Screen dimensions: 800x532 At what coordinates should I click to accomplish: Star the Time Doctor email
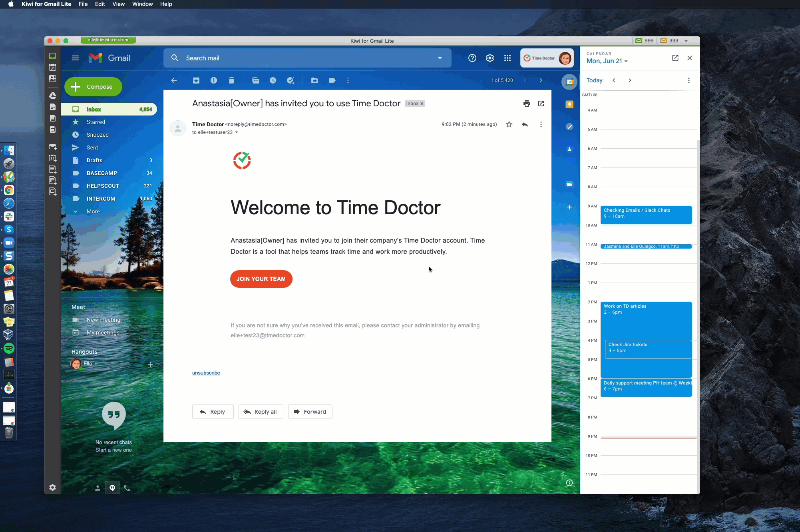(509, 124)
